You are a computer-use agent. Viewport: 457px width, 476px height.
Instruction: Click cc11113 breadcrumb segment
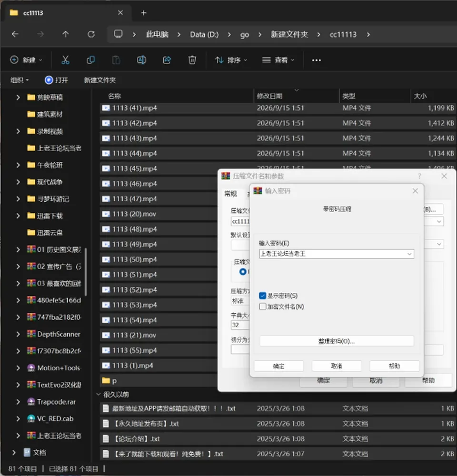click(343, 34)
